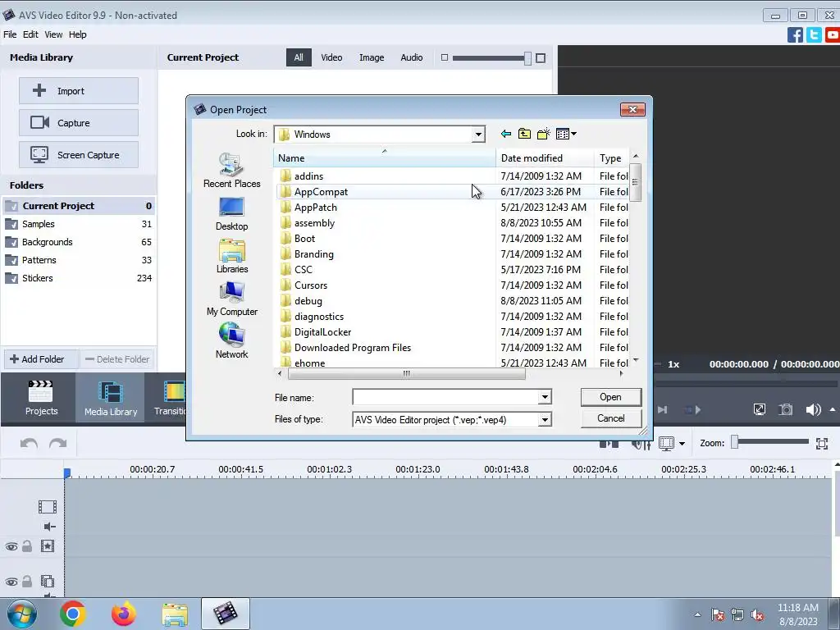Screen dimensions: 840x630
Task: Click the Twitter icon at the top right
Action: pyautogui.click(x=814, y=35)
